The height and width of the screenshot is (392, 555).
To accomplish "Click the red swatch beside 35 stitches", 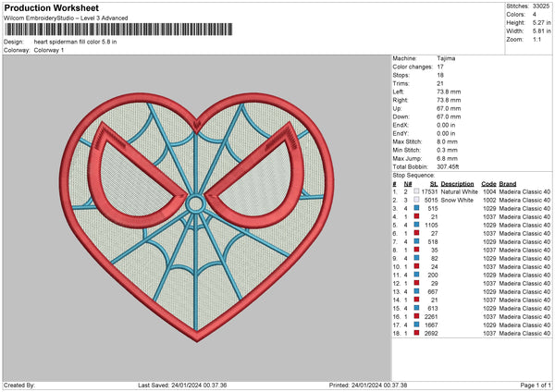I will (x=416, y=250).
